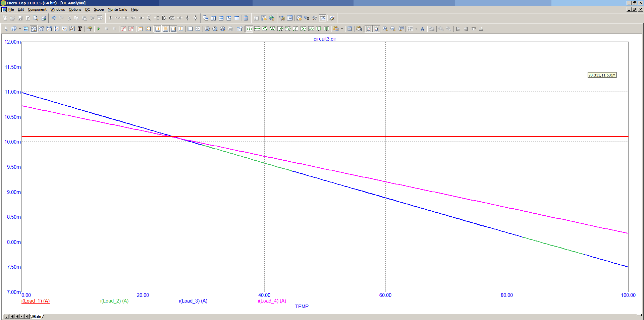
Task: Toggle the analysis plot window button
Action: (x=323, y=18)
